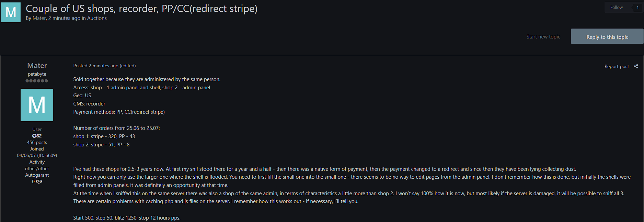
Task: Open Mater's profile from the topic byline
Action: click(x=39, y=18)
